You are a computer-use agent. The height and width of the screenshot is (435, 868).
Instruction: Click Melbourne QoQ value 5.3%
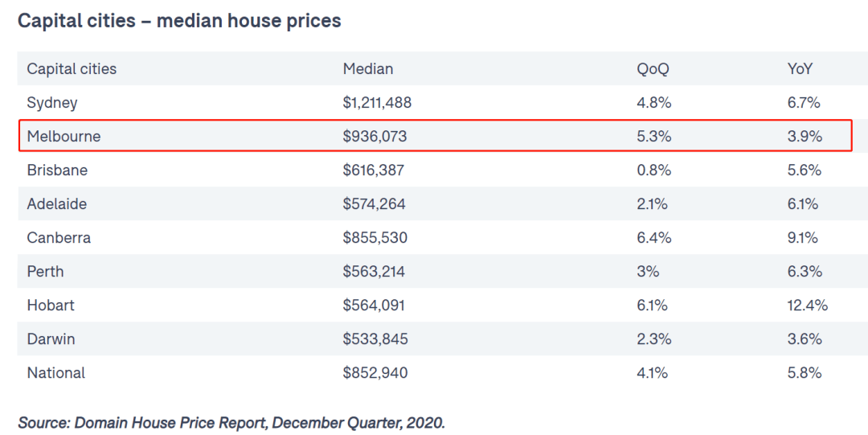click(653, 137)
